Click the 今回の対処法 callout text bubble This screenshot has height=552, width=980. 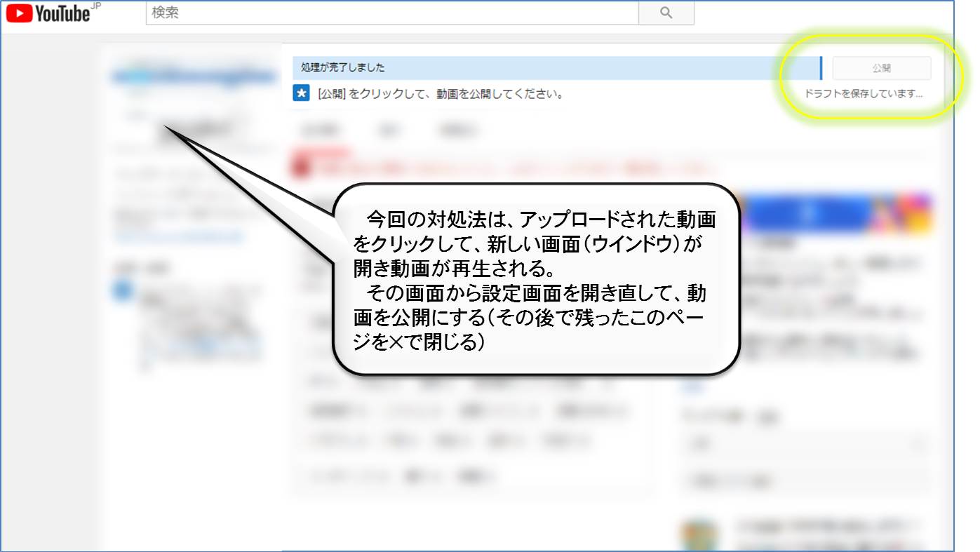click(x=535, y=279)
